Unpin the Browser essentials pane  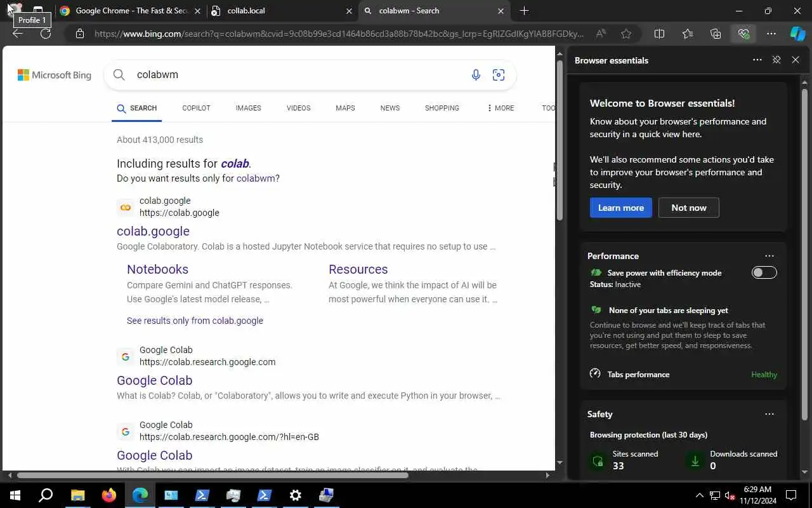(x=776, y=60)
